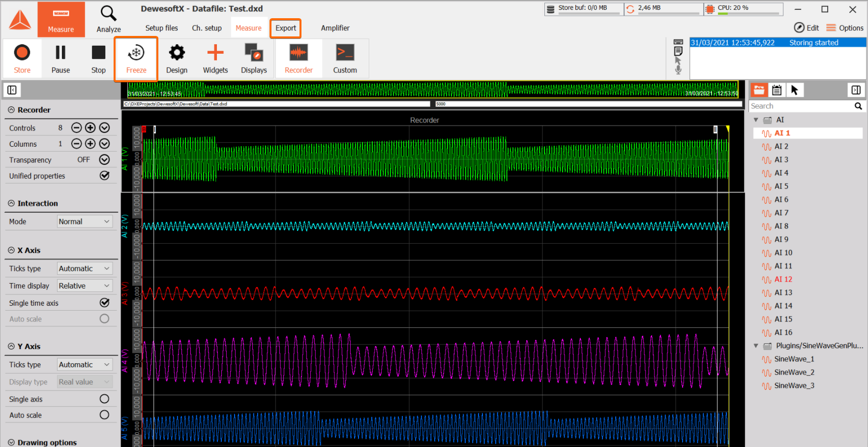Open the Transparency OFF dropdown
This screenshot has height=447, width=868.
tap(104, 160)
